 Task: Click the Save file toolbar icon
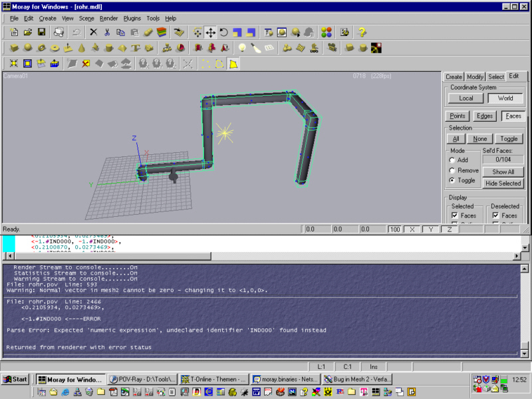coord(41,32)
